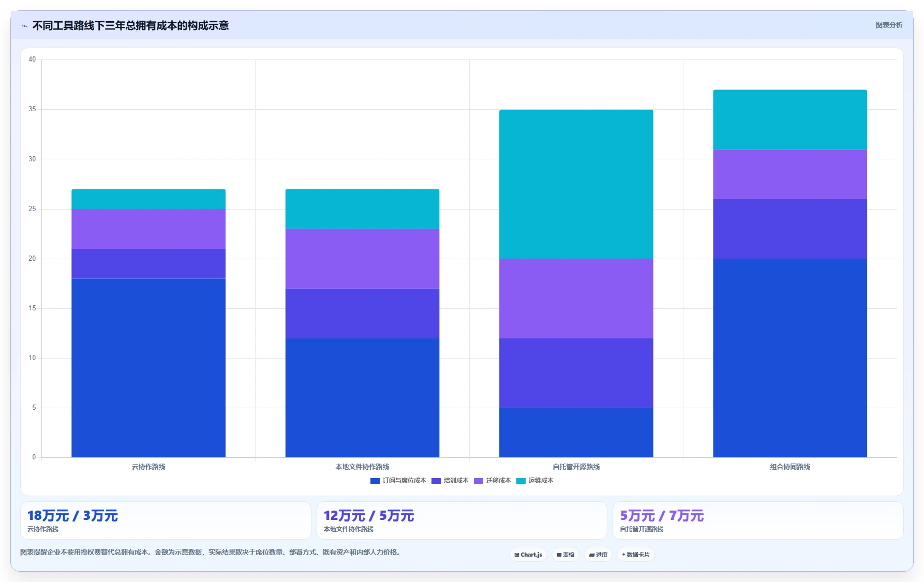
Task: Click the 5万元 / 7万元 data card value
Action: click(x=662, y=516)
